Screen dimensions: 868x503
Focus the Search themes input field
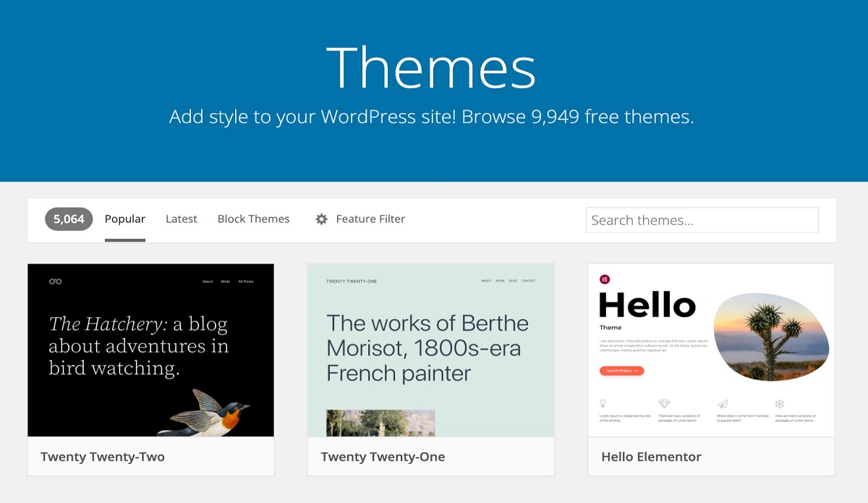702,220
